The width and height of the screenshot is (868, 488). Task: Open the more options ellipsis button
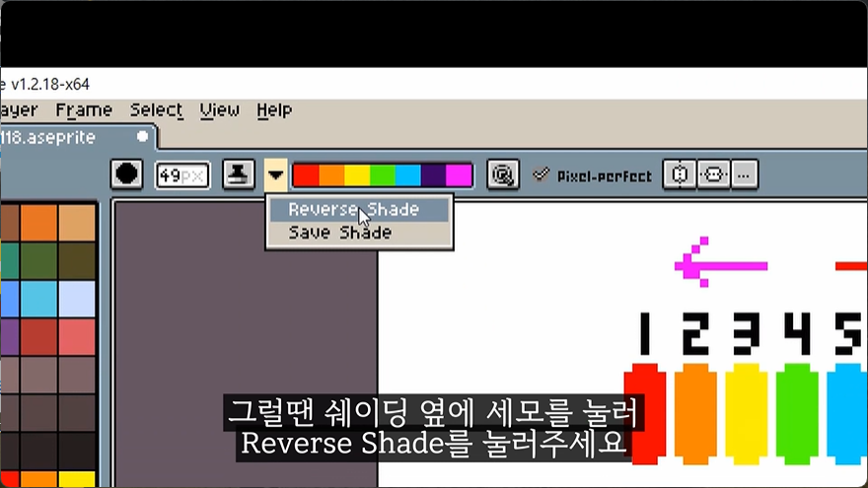tap(744, 174)
